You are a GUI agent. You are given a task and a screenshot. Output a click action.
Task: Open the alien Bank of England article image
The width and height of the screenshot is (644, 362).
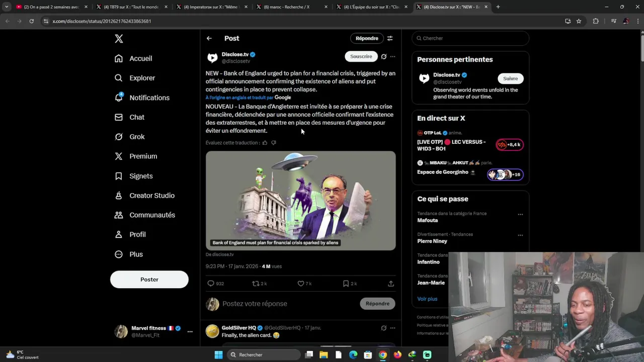(x=301, y=201)
